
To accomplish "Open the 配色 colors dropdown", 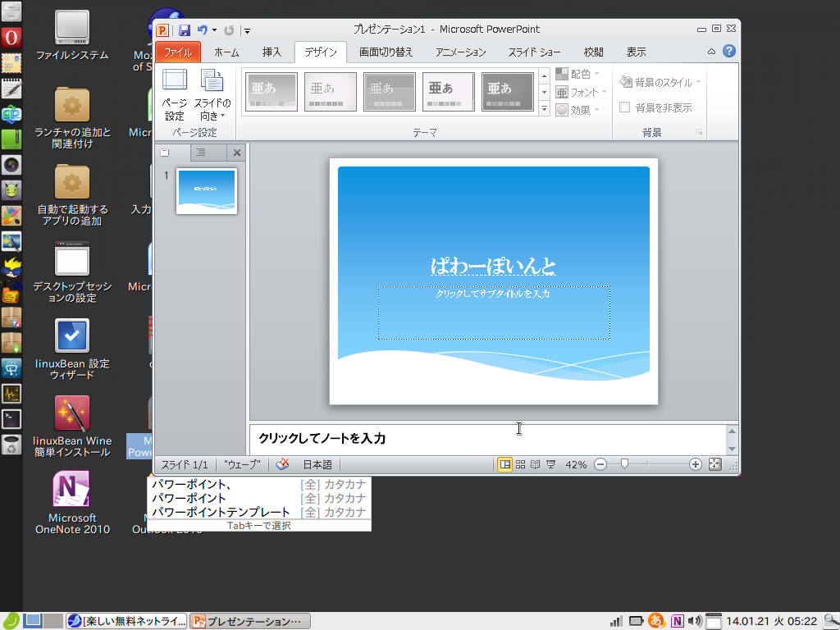I will tap(577, 74).
